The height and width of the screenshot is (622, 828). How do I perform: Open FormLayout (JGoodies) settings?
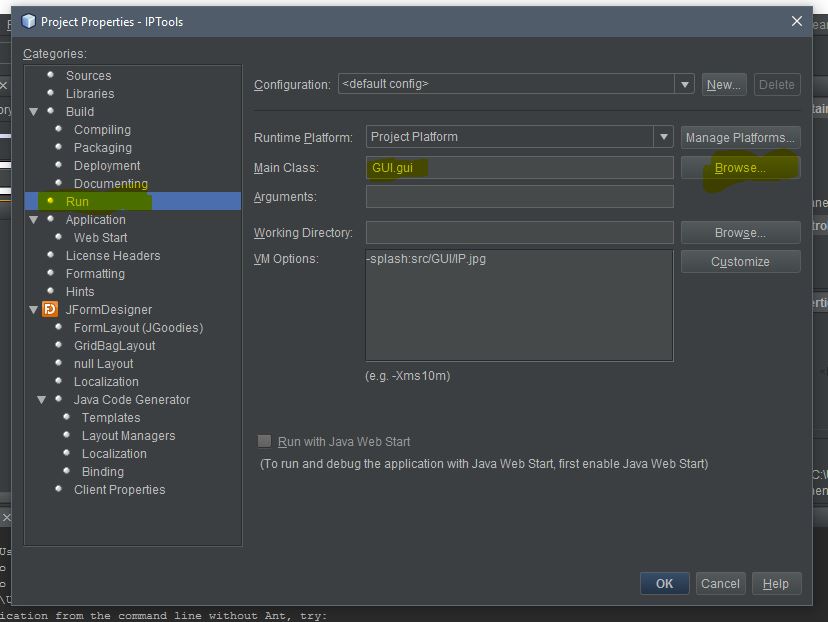(x=138, y=327)
